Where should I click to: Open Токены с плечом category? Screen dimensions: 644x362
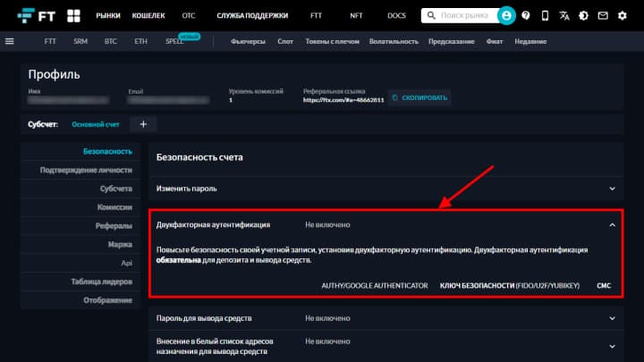(x=332, y=41)
